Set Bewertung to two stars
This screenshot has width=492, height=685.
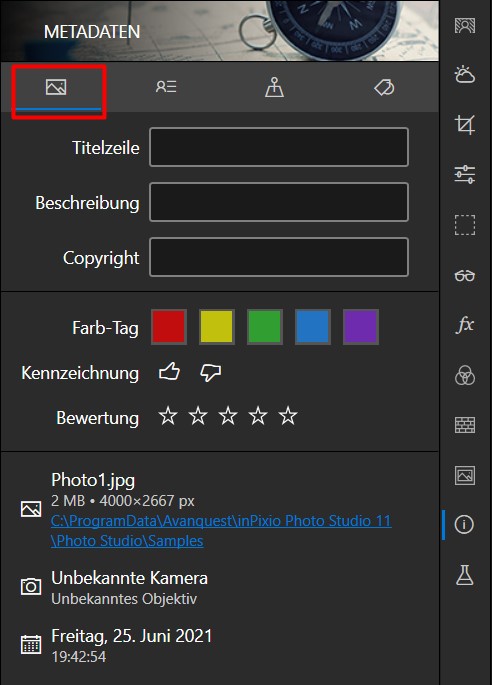[x=198, y=416]
